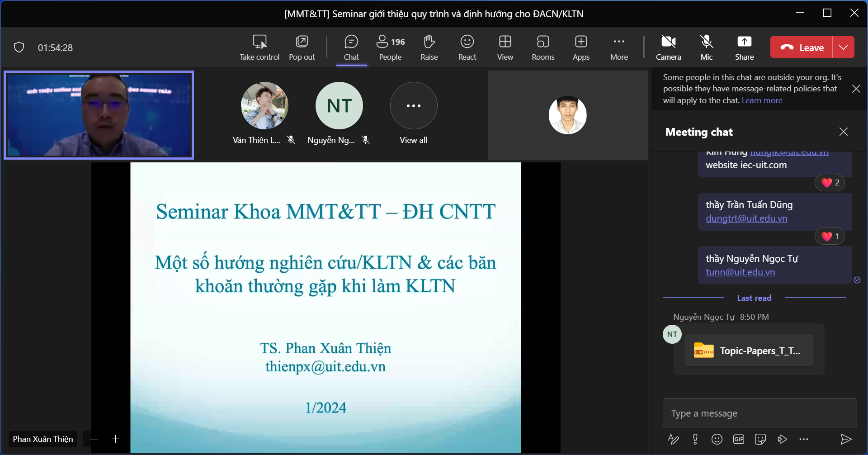Open the People list showing 196 participants
This screenshot has height=455, width=868.
(x=390, y=47)
